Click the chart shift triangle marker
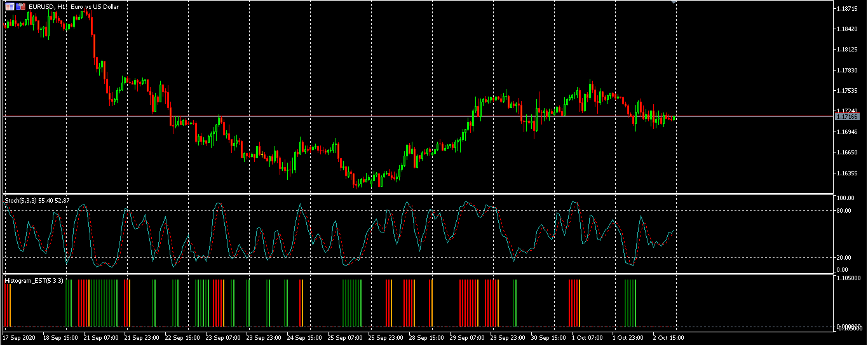Screen dimensions: 868x345 [x=674, y=3]
